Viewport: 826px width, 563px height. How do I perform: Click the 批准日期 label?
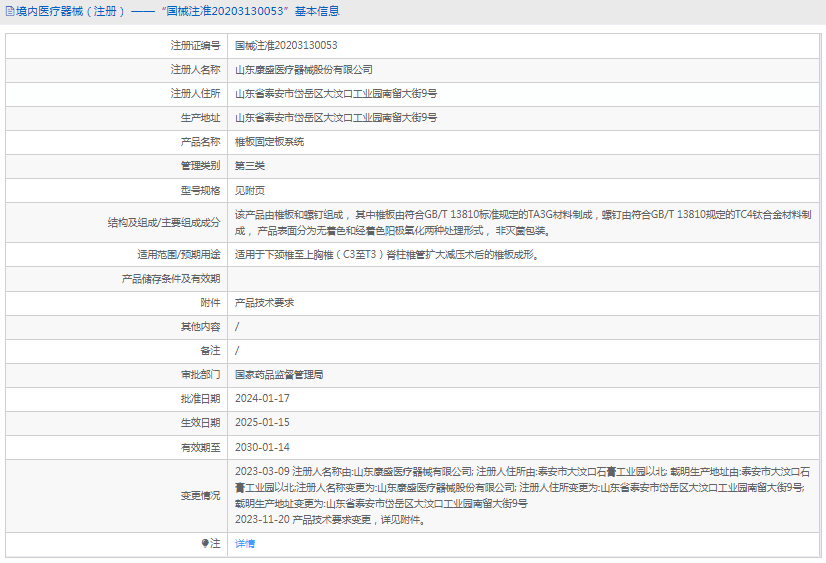click(201, 399)
